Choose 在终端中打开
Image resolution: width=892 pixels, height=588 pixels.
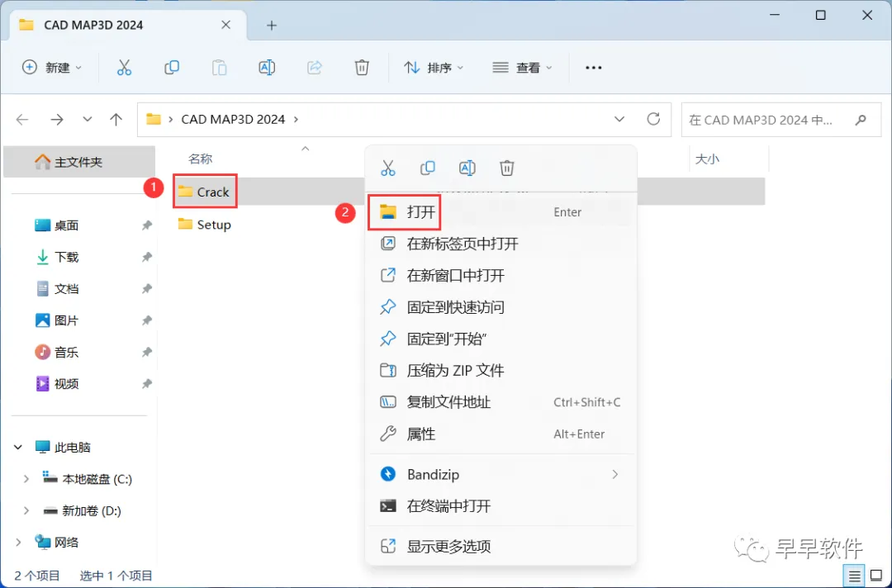pyautogui.click(x=501, y=506)
